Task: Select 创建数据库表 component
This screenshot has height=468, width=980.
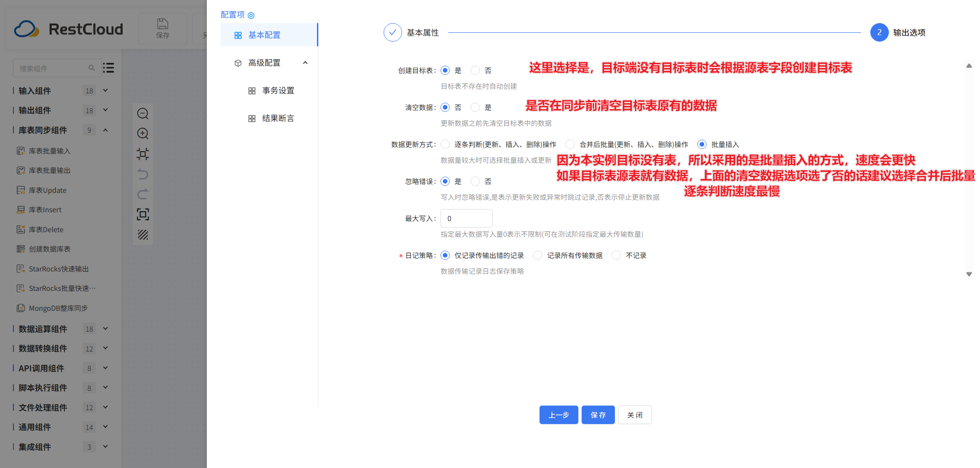Action: (x=44, y=249)
